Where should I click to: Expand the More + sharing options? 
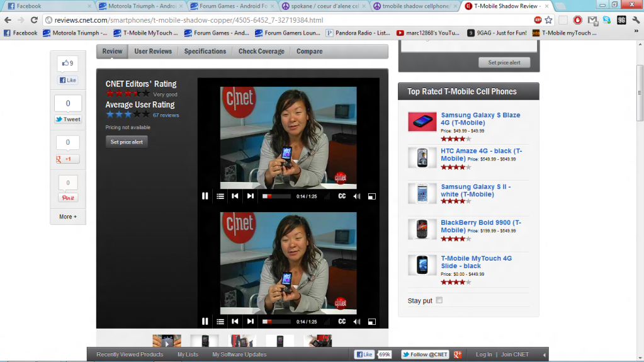[x=68, y=217]
